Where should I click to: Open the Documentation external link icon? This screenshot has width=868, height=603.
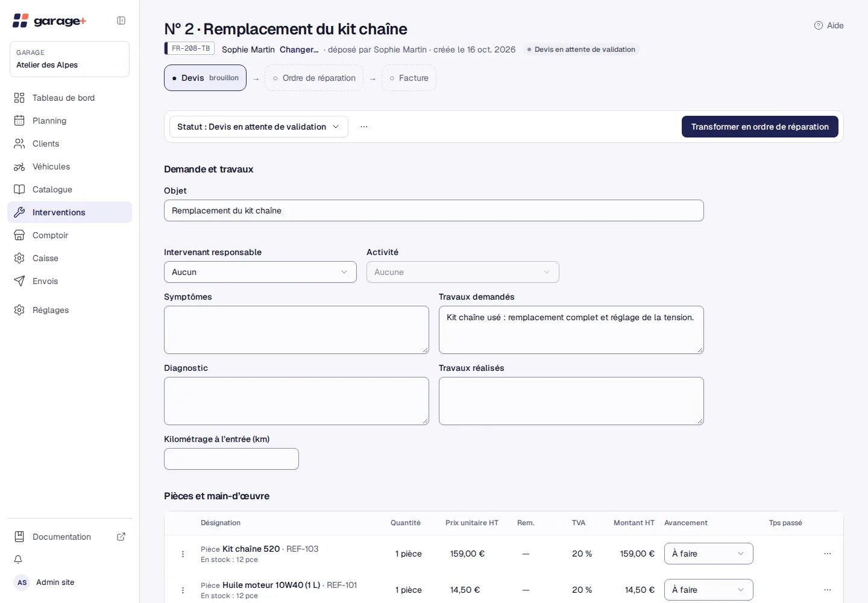click(x=121, y=537)
